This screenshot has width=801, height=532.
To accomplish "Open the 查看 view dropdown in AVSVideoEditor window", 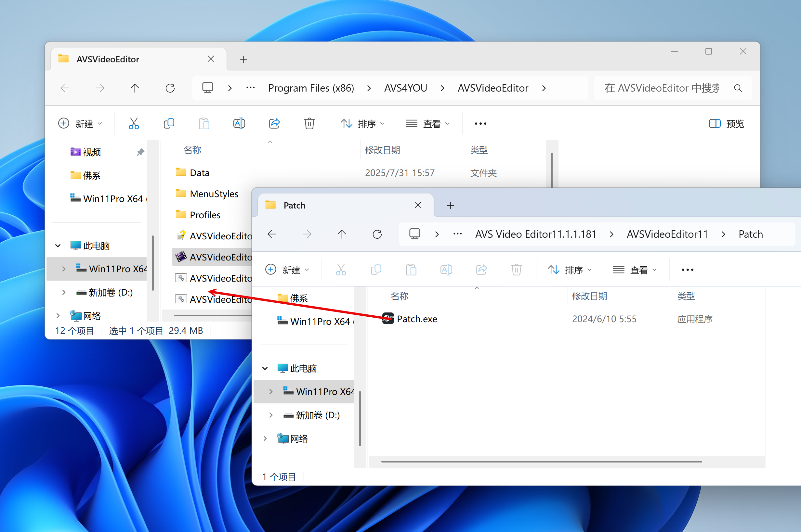I will (427, 123).
